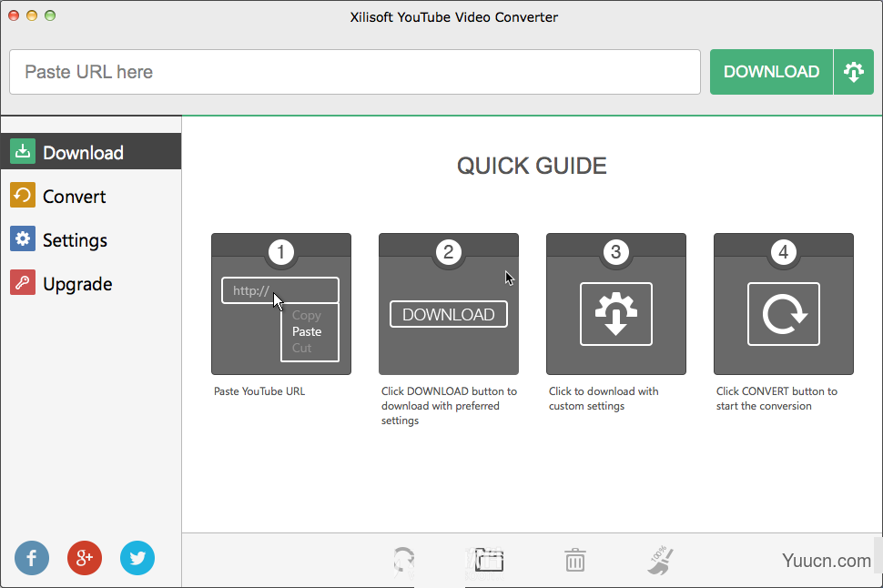Click the Twitter share icon
The width and height of the screenshot is (883, 588).
pos(137,558)
